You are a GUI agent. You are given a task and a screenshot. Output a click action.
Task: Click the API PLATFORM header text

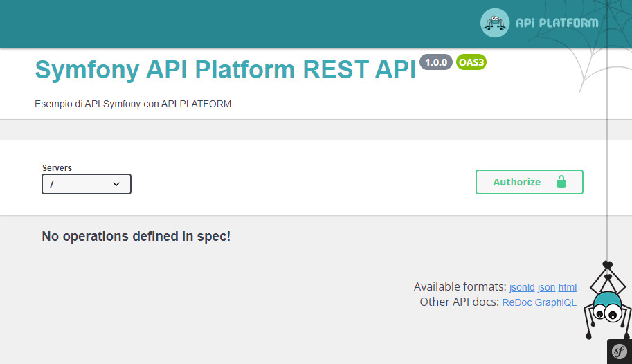tap(557, 23)
